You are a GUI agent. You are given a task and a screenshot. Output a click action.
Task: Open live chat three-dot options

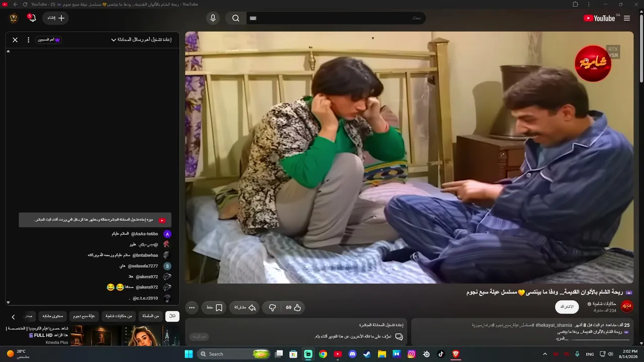tap(28, 40)
